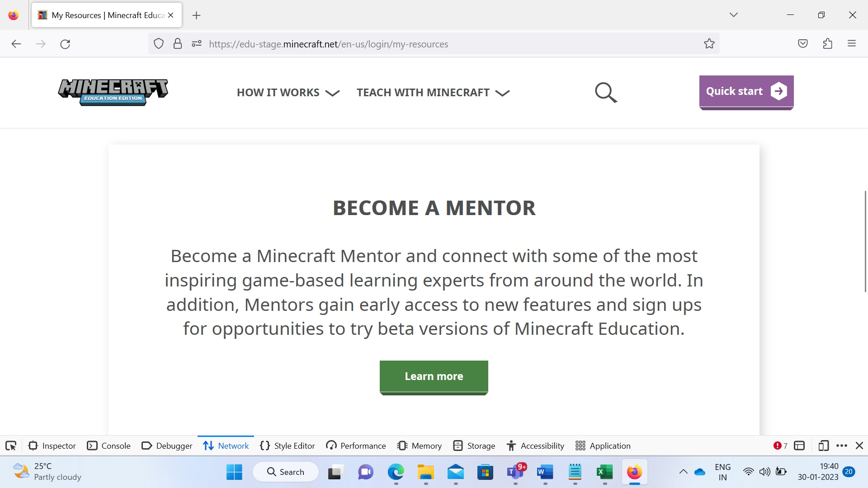Bookmark this page with the star icon
The height and width of the screenshot is (488, 868).
(x=709, y=44)
